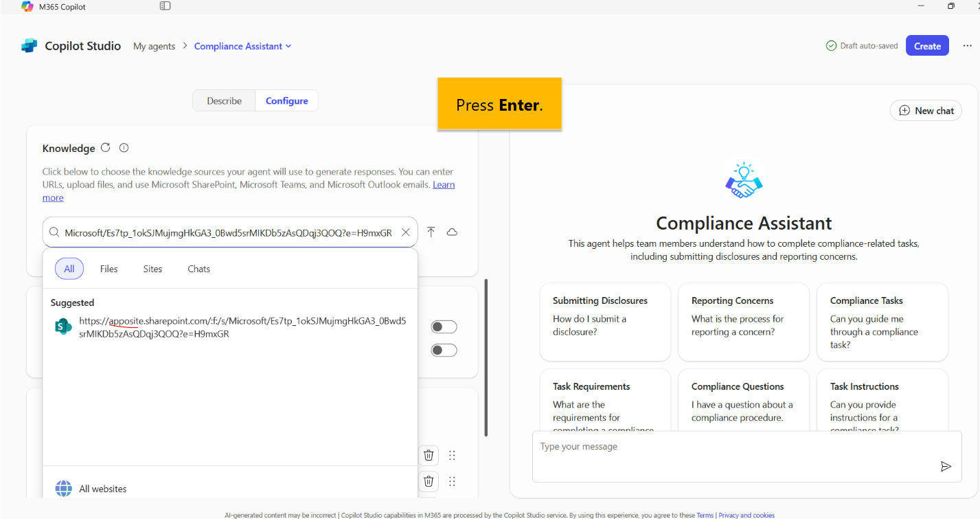Click the Compliance Assistant preview title
Image resolution: width=980 pixels, height=519 pixels.
[x=744, y=223]
